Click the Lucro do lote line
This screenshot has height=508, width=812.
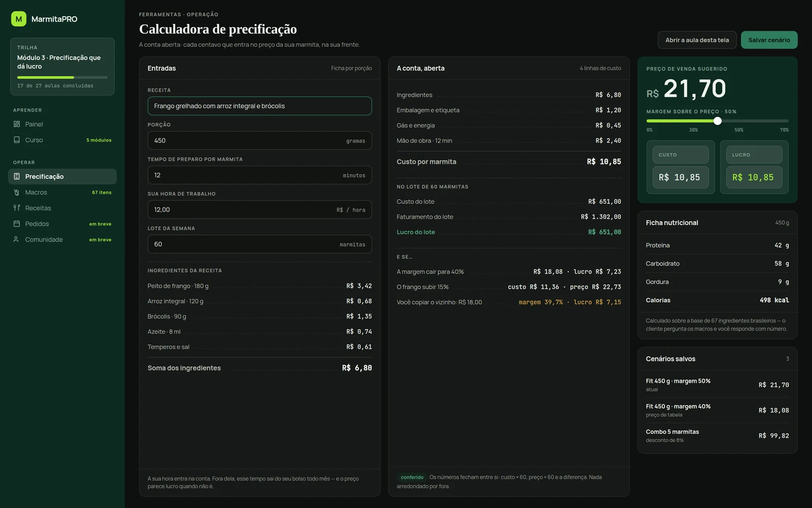[x=509, y=232]
